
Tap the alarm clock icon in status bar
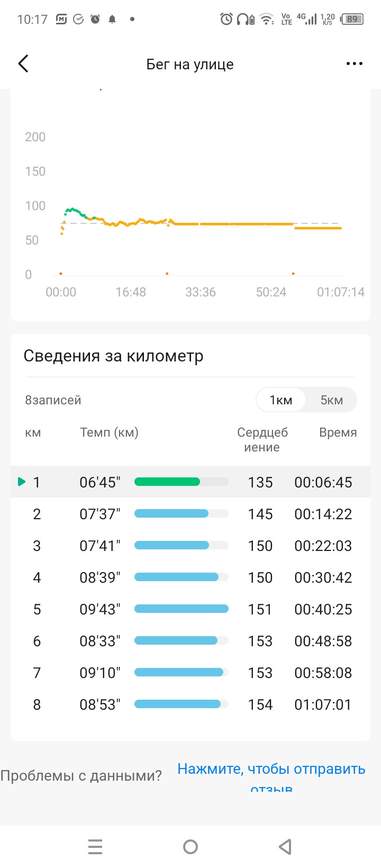point(226,20)
